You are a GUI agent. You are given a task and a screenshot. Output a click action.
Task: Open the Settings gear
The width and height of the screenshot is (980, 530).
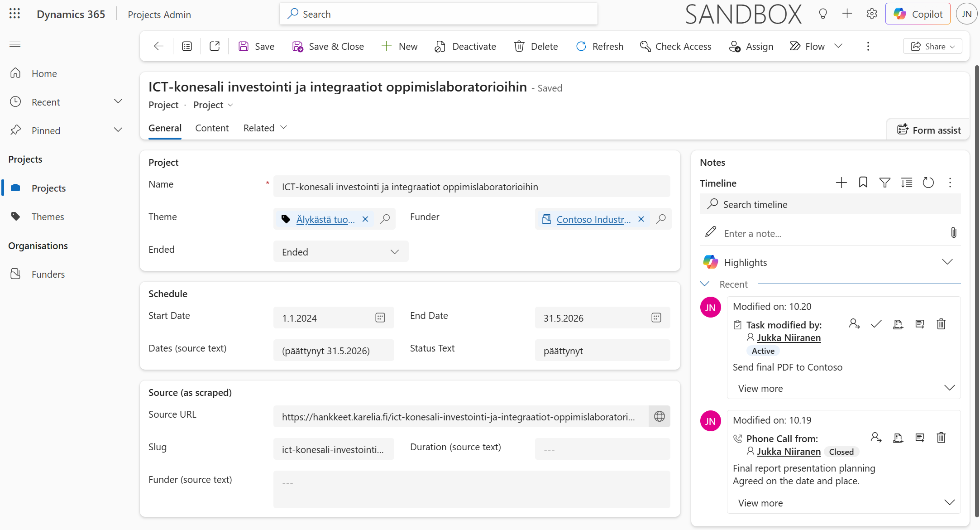click(x=871, y=14)
